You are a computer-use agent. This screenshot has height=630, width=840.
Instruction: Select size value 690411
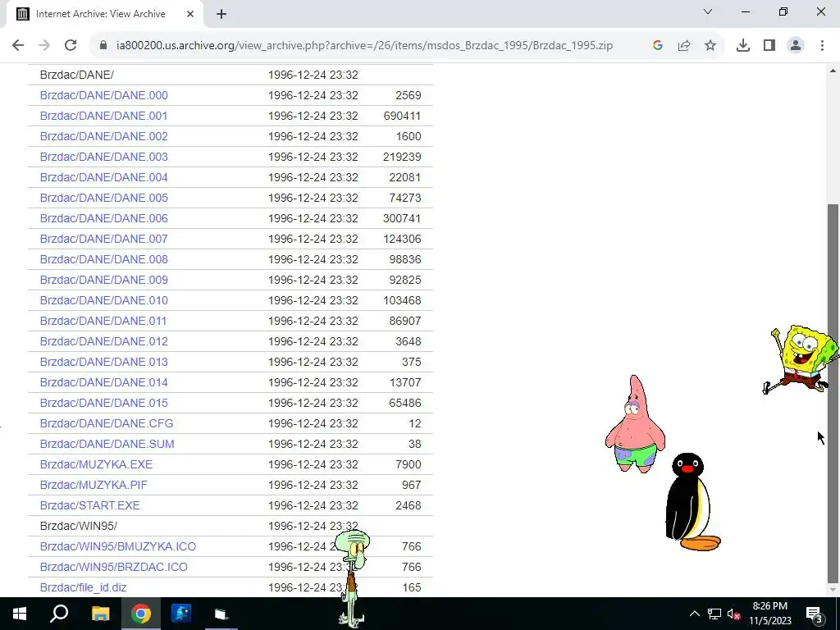(402, 116)
